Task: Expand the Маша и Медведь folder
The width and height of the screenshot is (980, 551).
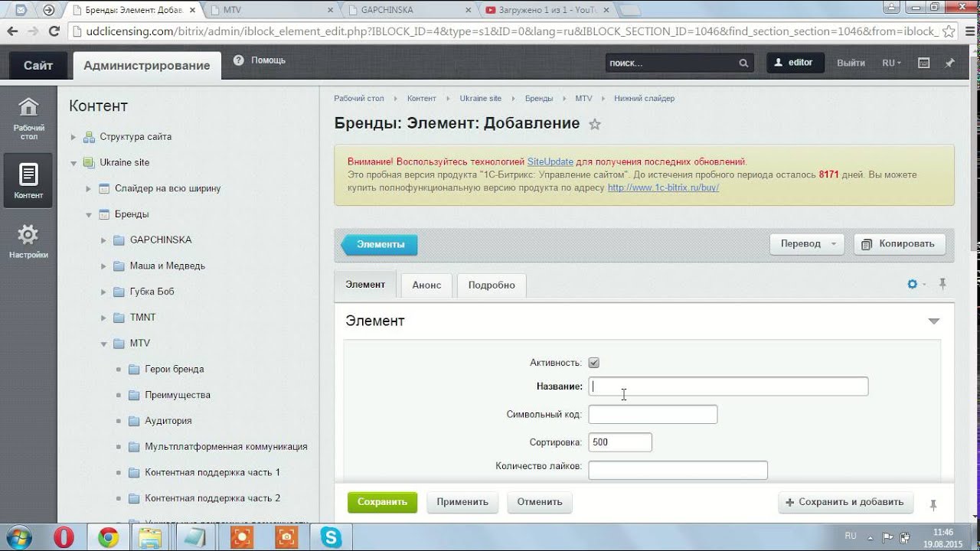Action: point(104,266)
